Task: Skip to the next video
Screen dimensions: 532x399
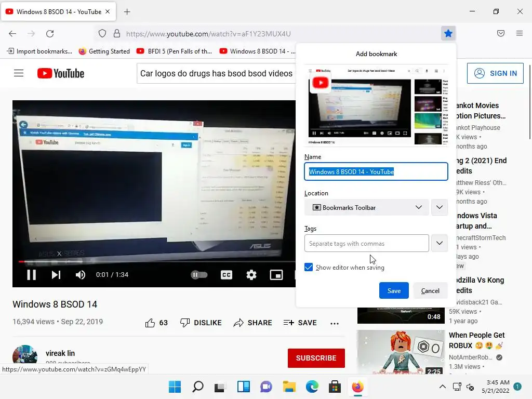Action: [x=56, y=275]
